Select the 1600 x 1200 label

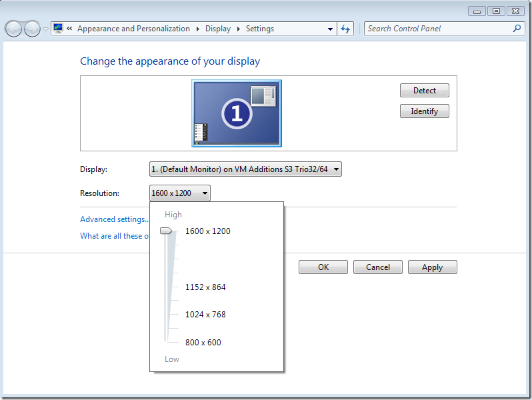coord(207,231)
